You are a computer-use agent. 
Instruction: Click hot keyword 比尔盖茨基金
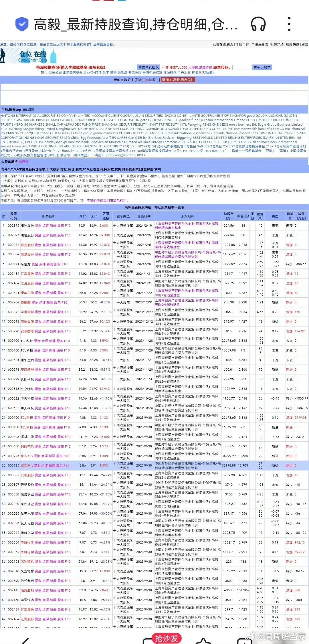pyautogui.click(x=73, y=72)
